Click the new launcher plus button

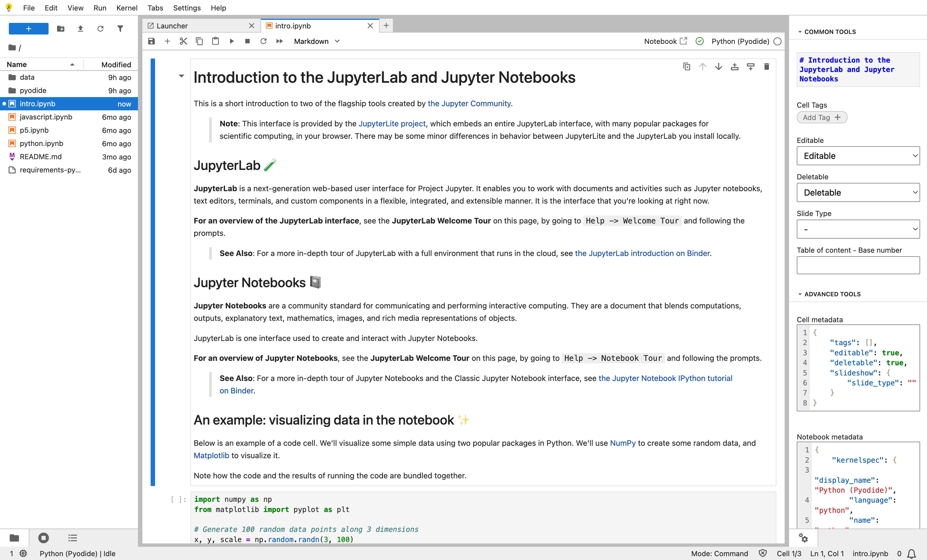pyautogui.click(x=28, y=29)
